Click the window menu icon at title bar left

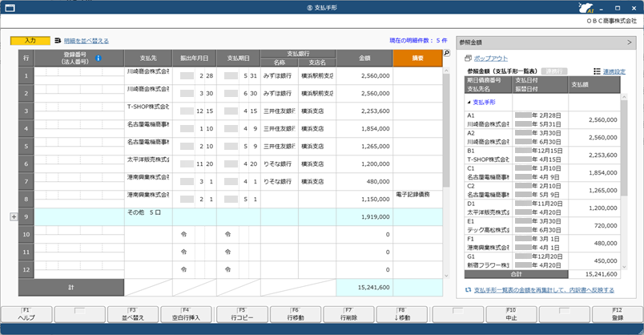[10, 8]
